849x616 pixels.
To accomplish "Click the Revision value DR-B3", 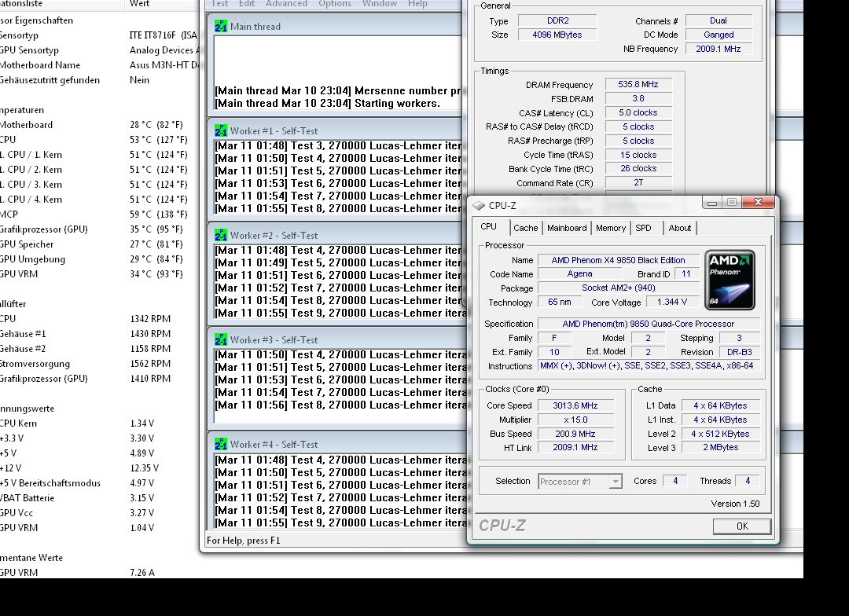I will [739, 352].
